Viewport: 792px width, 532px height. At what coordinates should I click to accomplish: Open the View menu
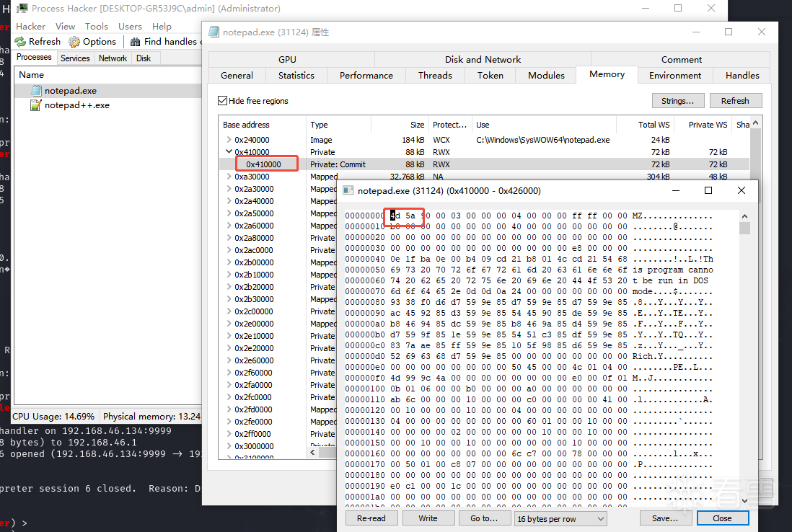pyautogui.click(x=65, y=26)
